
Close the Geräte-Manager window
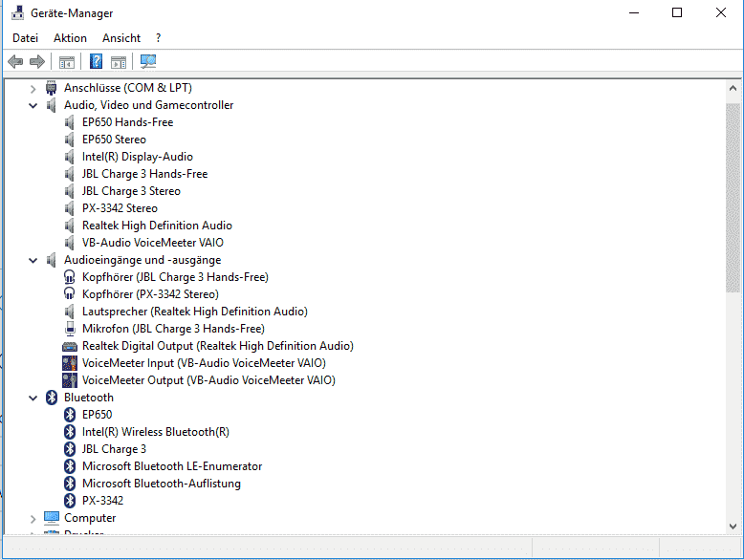tap(721, 12)
